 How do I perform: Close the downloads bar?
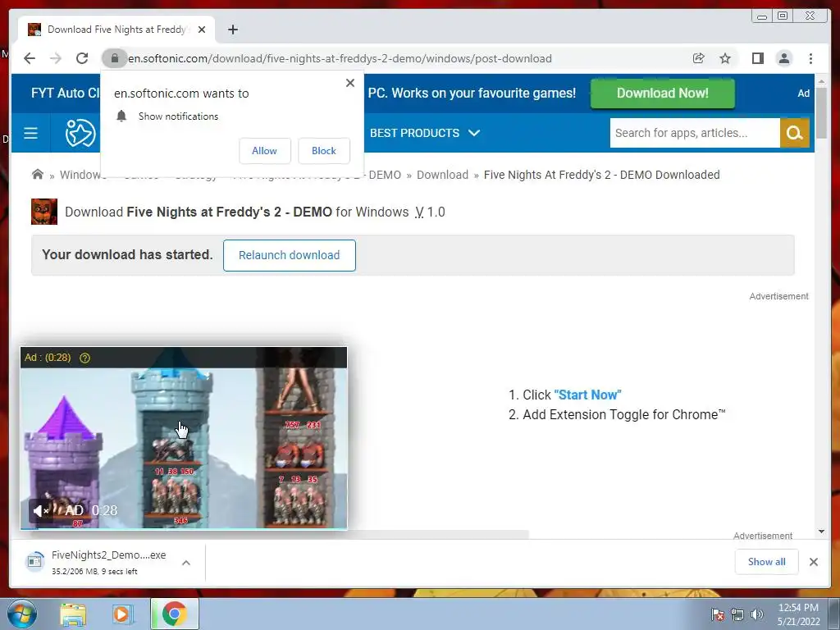pyautogui.click(x=814, y=561)
